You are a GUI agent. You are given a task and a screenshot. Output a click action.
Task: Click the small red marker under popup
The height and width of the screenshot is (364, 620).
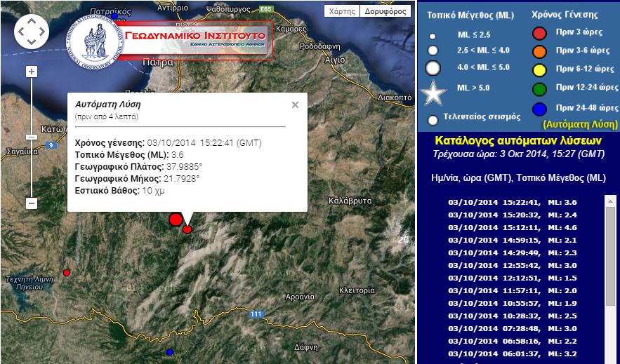187,229
